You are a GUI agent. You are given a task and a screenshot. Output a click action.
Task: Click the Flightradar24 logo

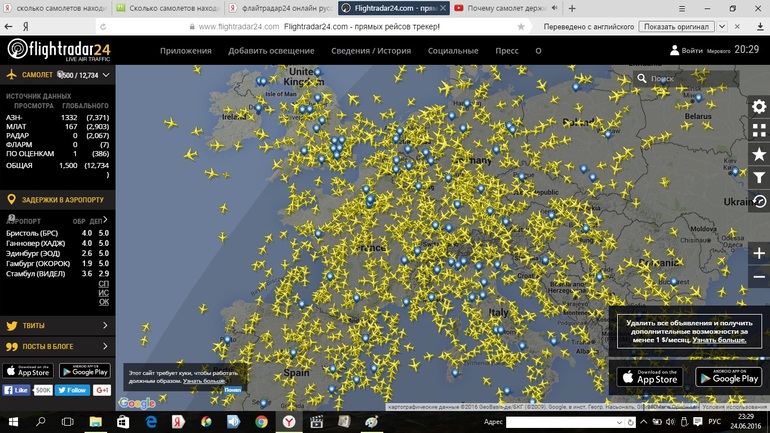[x=58, y=49]
